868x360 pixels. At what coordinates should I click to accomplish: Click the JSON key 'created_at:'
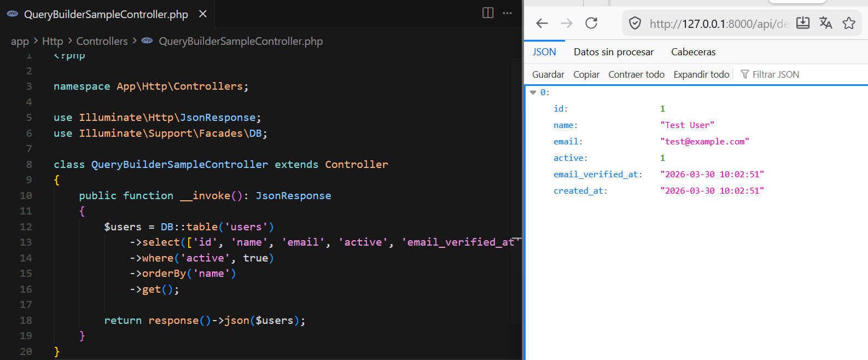(x=580, y=191)
